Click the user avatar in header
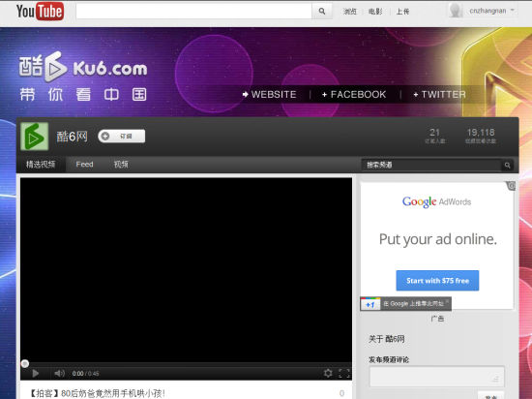 [x=456, y=11]
